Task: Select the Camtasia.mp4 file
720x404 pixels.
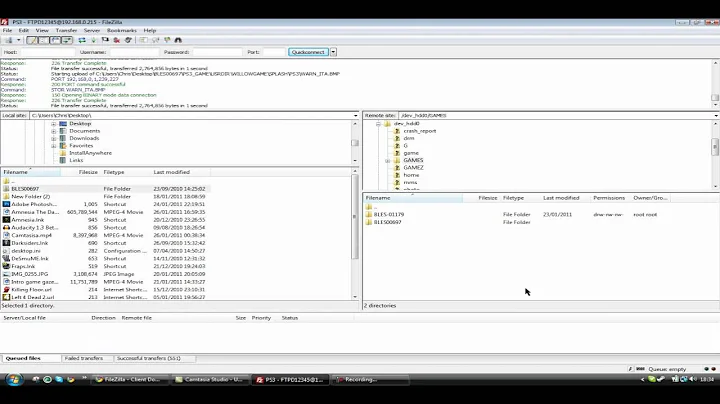Action: [106, 236]
